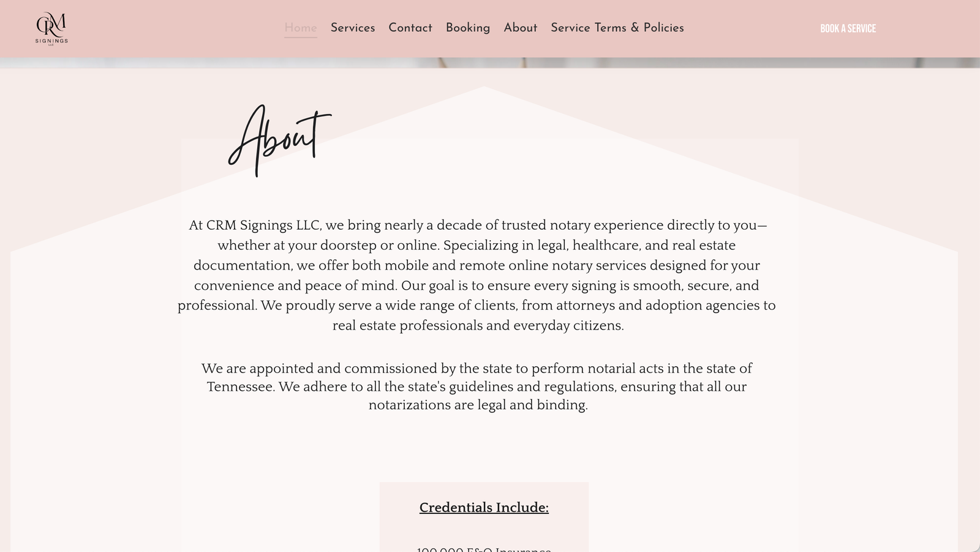The image size is (980, 552).
Task: Open the Services navigation link
Action: pyautogui.click(x=353, y=28)
